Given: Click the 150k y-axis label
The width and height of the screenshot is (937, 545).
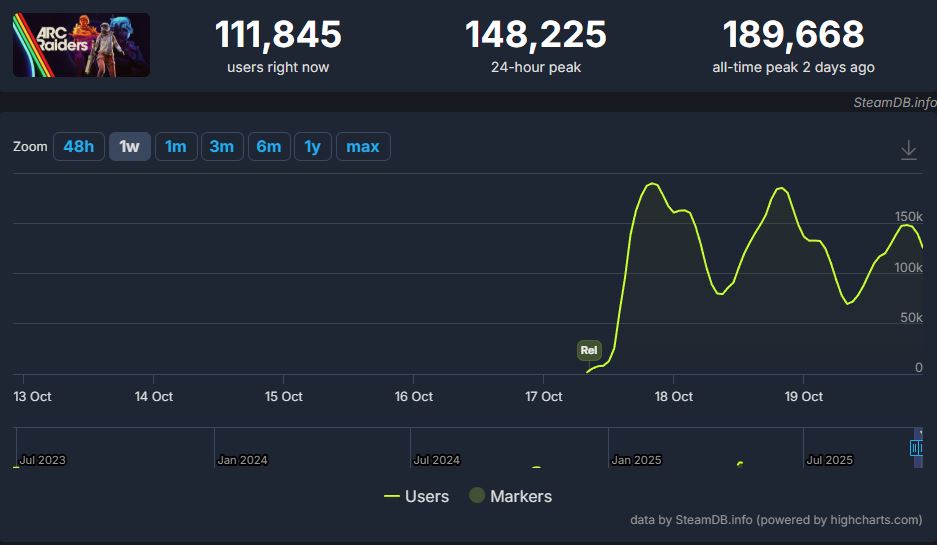Looking at the screenshot, I should 908,216.
